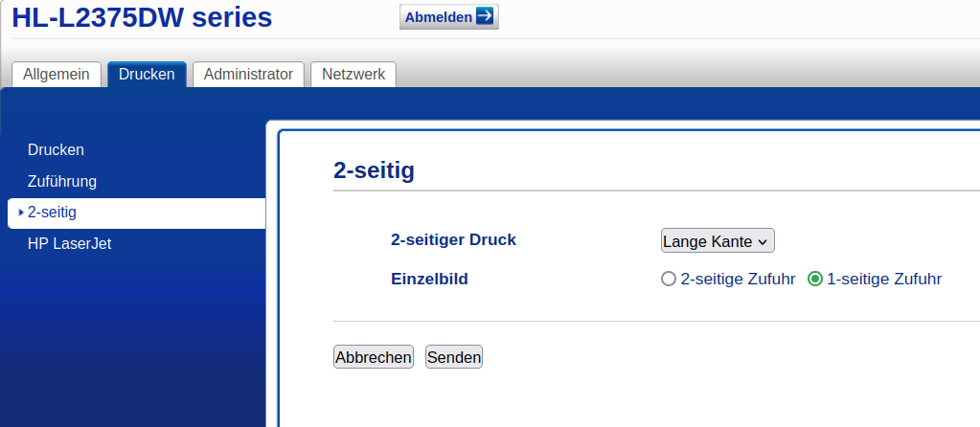980x427 pixels.
Task: Click the 2-seitiger Druck label
Action: [x=453, y=240]
